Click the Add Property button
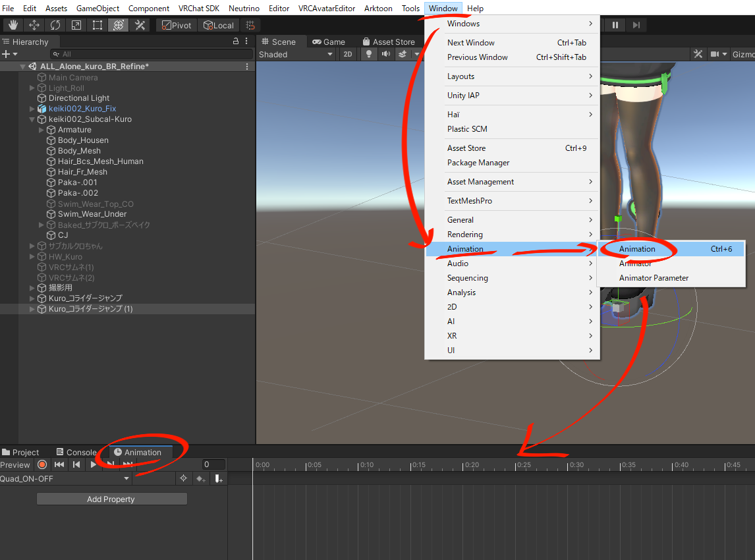Screen dimensions: 755x560 tap(111, 499)
